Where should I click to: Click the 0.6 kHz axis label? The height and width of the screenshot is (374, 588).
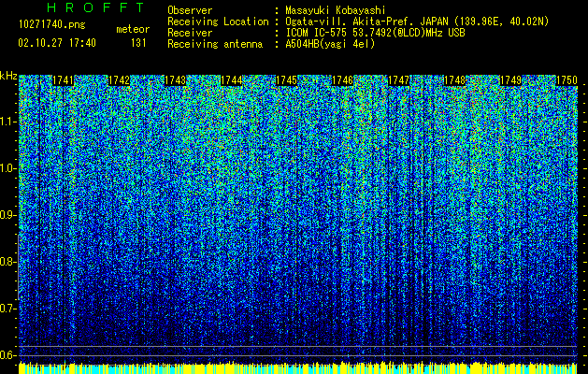[8, 355]
